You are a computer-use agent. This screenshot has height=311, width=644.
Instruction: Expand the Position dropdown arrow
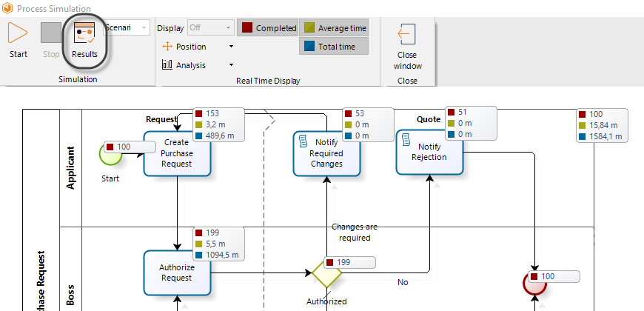(231, 47)
